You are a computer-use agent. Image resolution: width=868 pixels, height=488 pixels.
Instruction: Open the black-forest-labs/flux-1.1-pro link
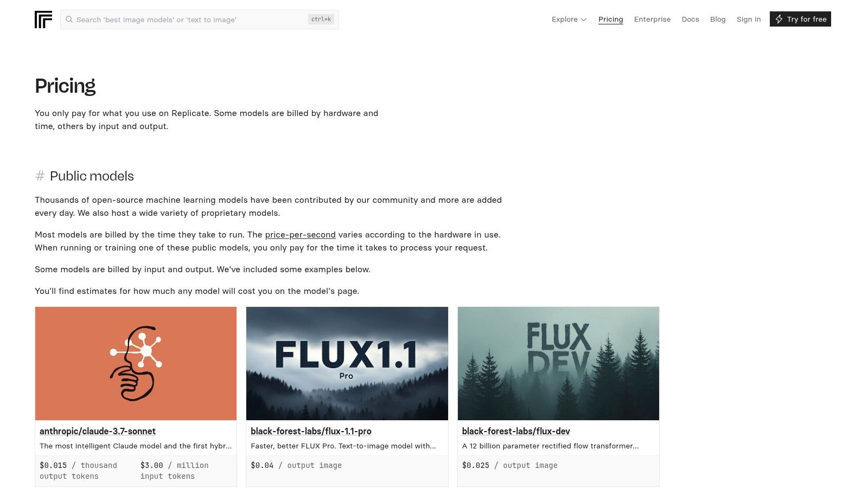pyautogui.click(x=311, y=431)
